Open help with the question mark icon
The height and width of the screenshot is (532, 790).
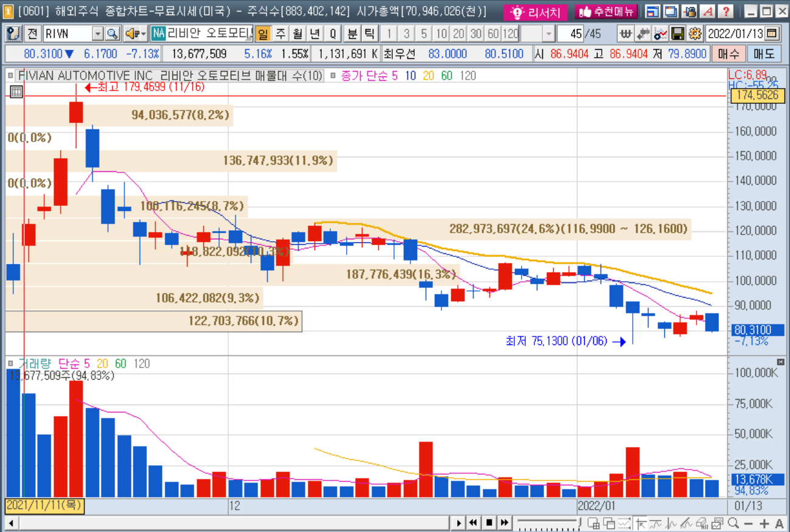tap(726, 12)
